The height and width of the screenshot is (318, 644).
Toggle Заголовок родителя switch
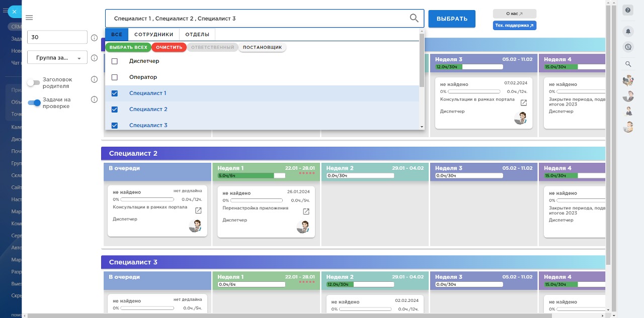click(x=33, y=83)
